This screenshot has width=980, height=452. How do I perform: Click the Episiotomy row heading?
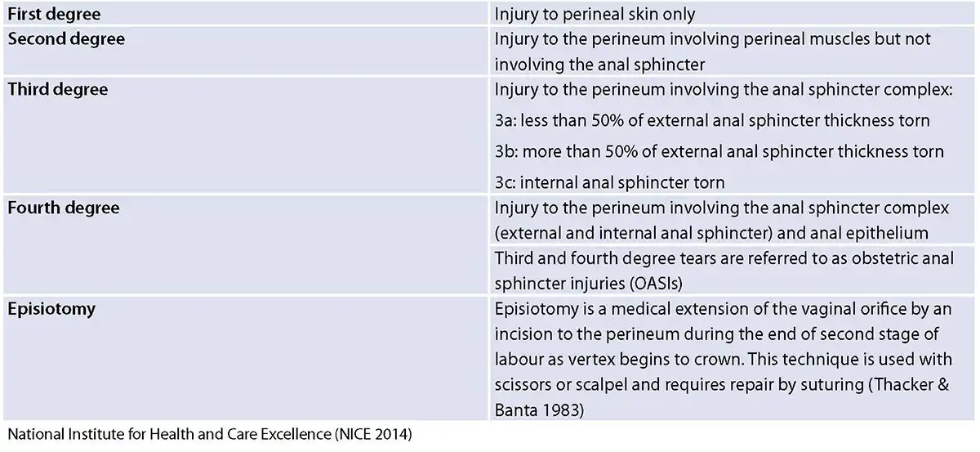51,309
